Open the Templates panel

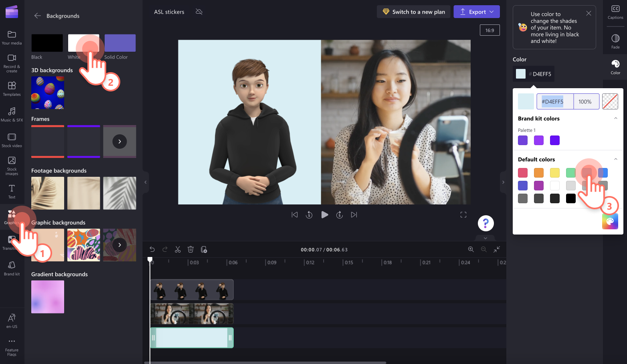click(x=12, y=89)
